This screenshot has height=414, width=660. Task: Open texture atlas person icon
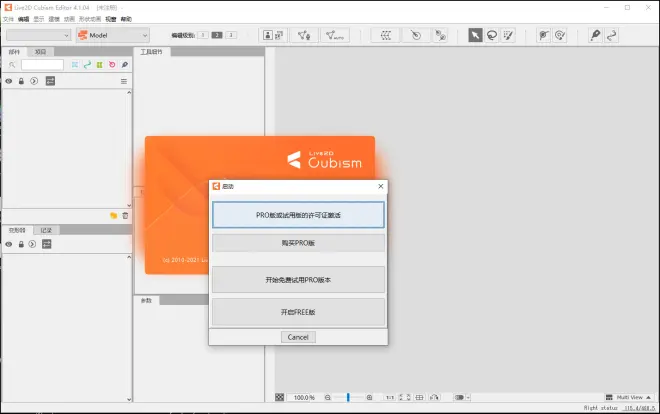tap(268, 35)
